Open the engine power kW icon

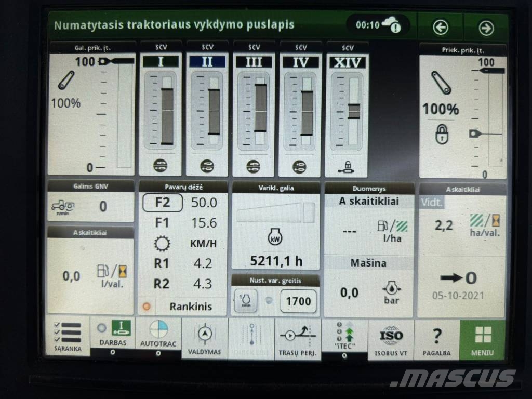point(275,237)
